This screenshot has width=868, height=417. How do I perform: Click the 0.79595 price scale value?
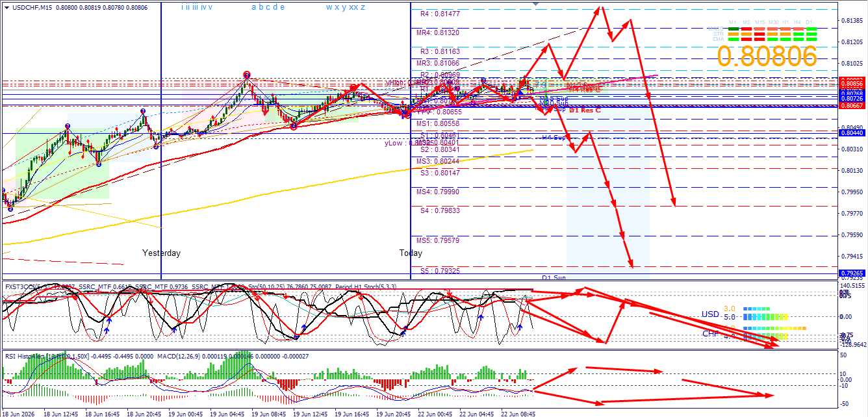[851, 235]
